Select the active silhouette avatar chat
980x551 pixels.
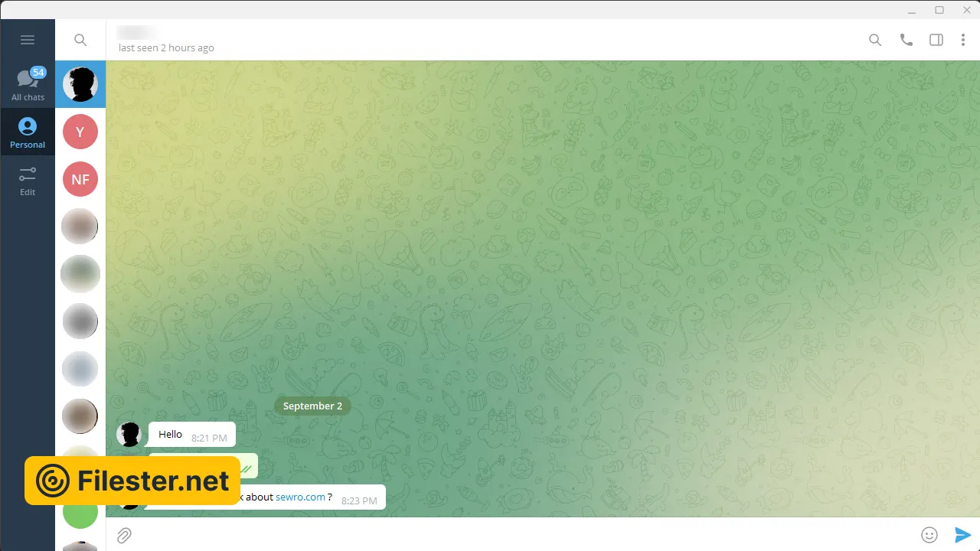tap(80, 84)
